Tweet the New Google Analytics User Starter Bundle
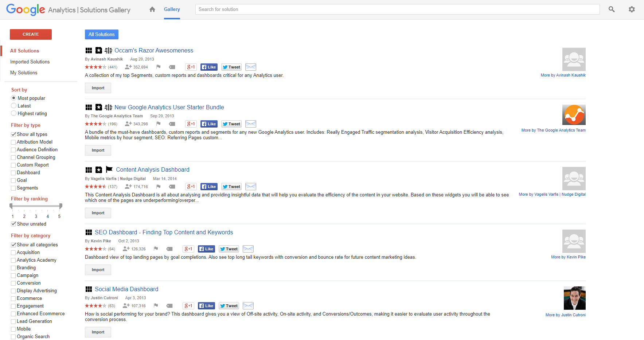The width and height of the screenshot is (644, 340). (231, 124)
